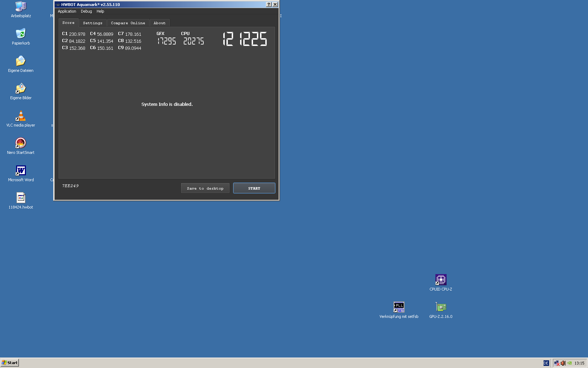The image size is (588, 368).
Task: Click the Aquamark help question mark button
Action: 268,5
